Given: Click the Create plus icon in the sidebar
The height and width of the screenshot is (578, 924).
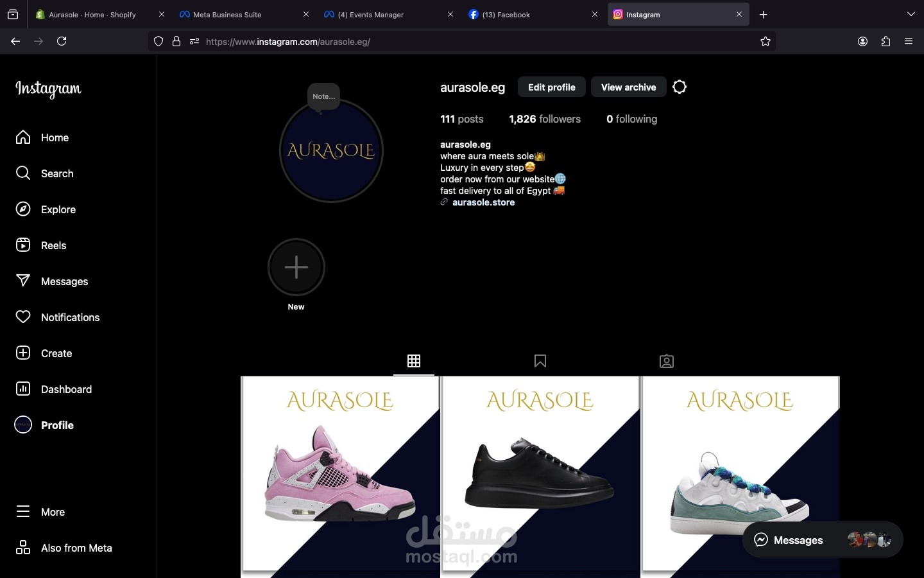Looking at the screenshot, I should click(x=23, y=353).
